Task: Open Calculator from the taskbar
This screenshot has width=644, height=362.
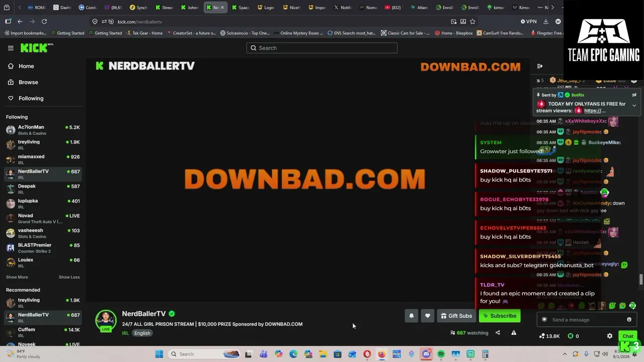Action: click(485, 354)
